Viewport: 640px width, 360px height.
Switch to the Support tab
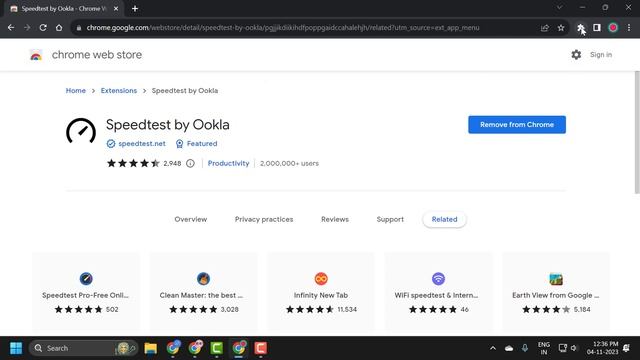pyautogui.click(x=390, y=219)
